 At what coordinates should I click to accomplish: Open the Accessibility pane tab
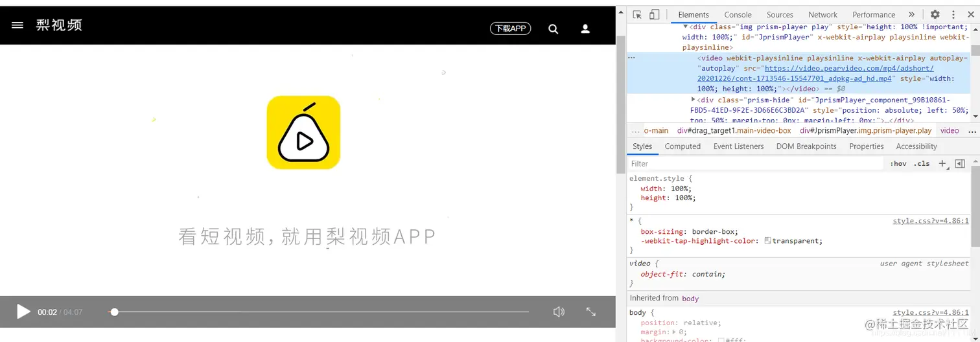click(x=916, y=146)
